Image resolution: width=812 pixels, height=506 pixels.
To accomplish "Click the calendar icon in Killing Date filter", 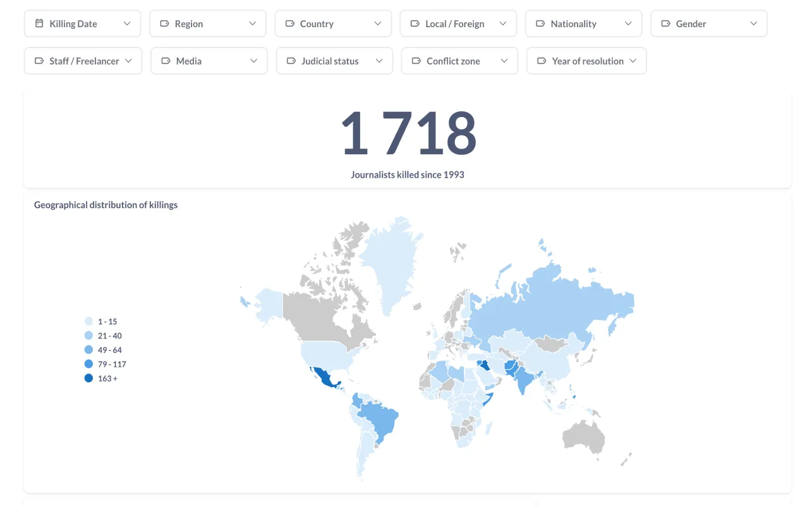I will click(x=39, y=23).
